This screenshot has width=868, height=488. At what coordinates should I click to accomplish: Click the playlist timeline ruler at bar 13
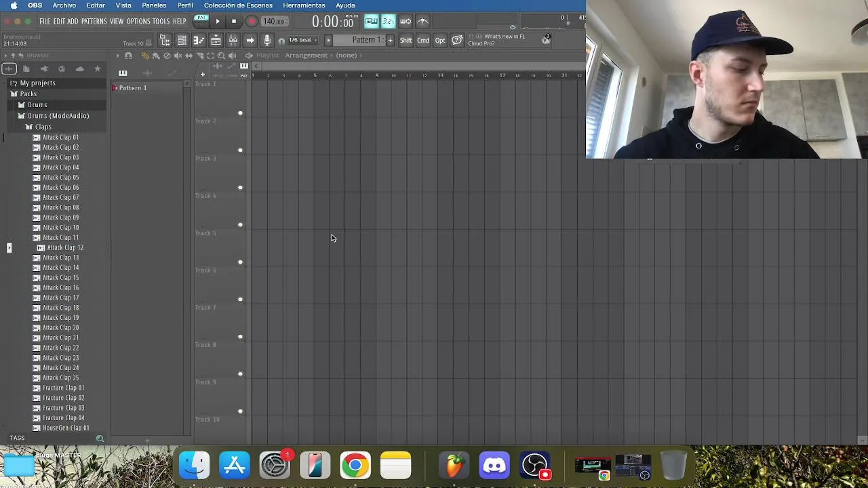click(x=440, y=75)
